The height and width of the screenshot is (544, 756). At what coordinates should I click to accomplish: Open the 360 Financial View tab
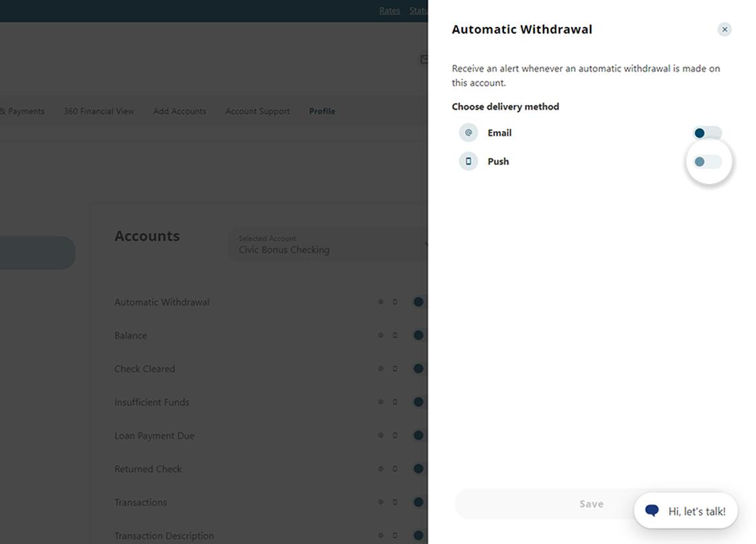pos(99,111)
